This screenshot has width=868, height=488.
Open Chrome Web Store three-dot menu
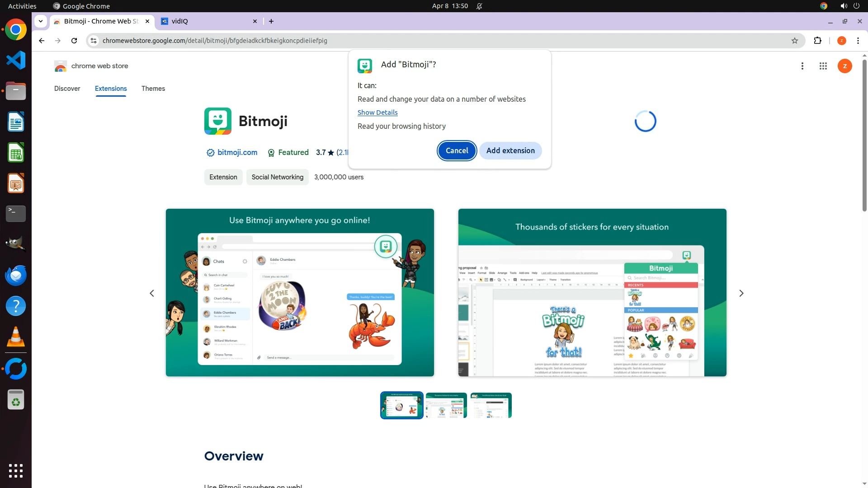(x=802, y=66)
